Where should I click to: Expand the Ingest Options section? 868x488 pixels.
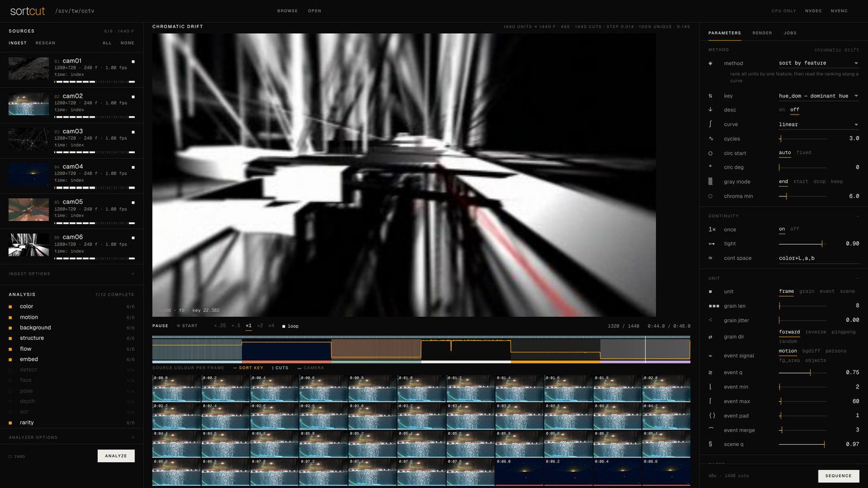click(x=72, y=274)
